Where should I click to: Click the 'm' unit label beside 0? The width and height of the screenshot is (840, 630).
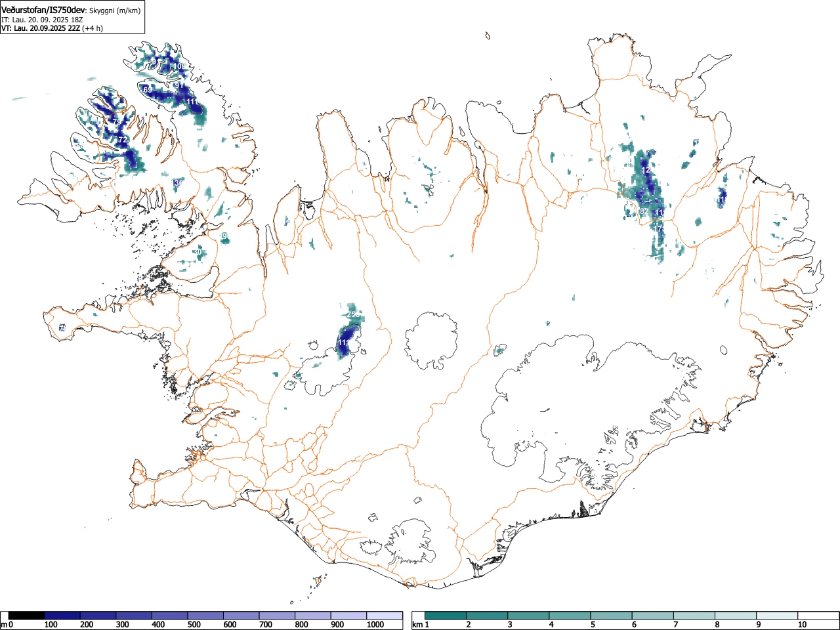click(4, 625)
